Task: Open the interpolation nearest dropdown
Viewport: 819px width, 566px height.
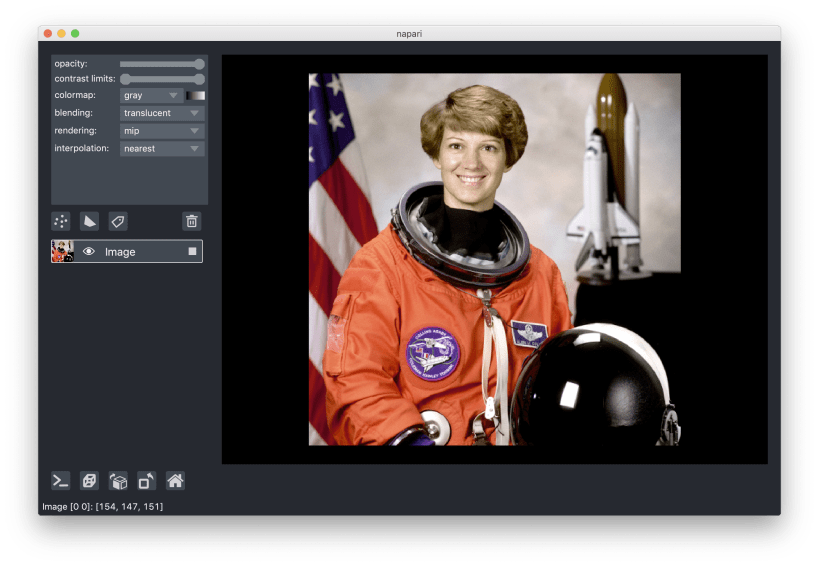Action: [x=162, y=148]
